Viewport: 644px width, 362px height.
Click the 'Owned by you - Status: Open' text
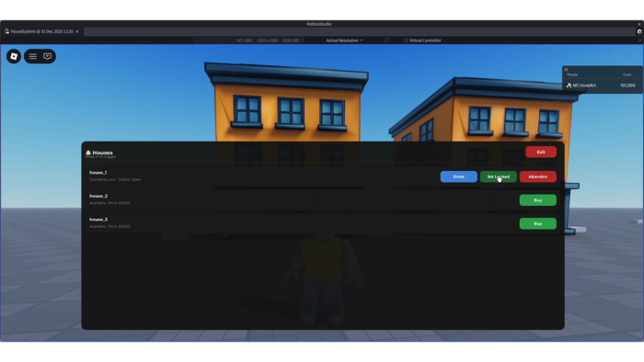click(115, 179)
